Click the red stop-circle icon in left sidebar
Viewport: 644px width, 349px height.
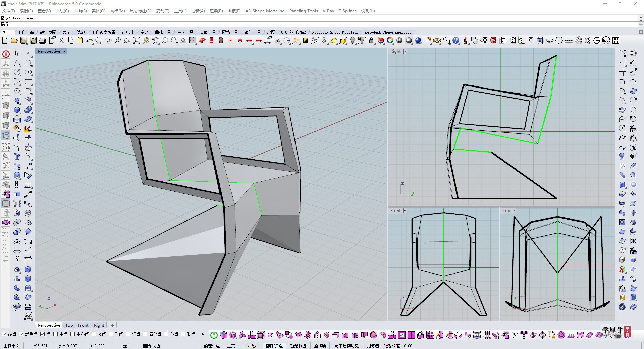click(6, 54)
